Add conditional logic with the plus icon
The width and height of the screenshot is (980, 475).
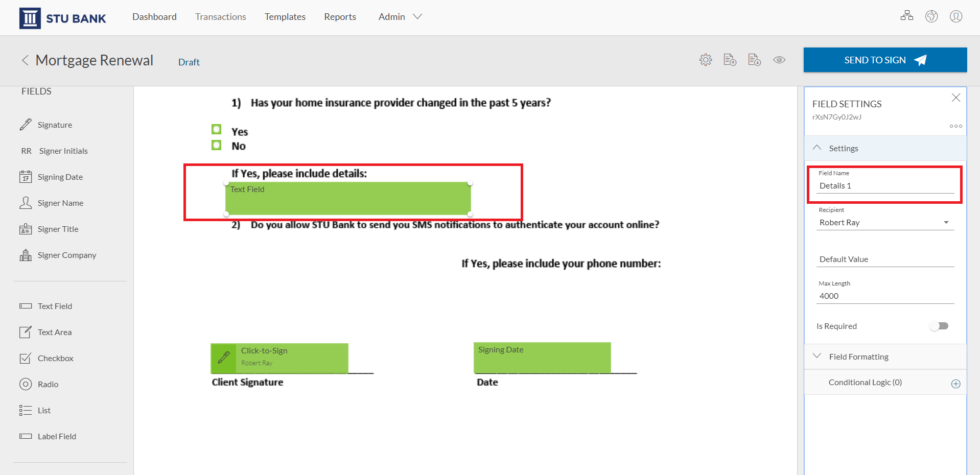(955, 384)
